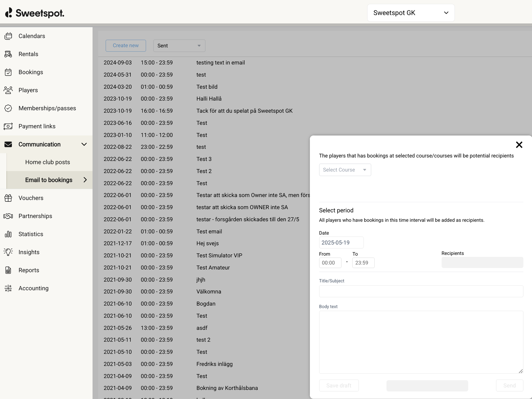Image resolution: width=532 pixels, height=399 pixels.
Task: Open the Calendars section icon
Action: click(x=8, y=36)
